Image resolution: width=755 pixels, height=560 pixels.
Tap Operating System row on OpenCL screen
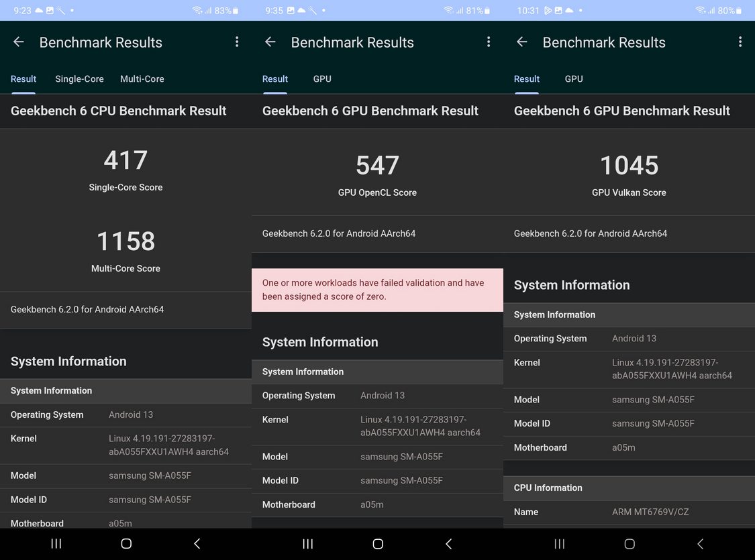tap(377, 396)
